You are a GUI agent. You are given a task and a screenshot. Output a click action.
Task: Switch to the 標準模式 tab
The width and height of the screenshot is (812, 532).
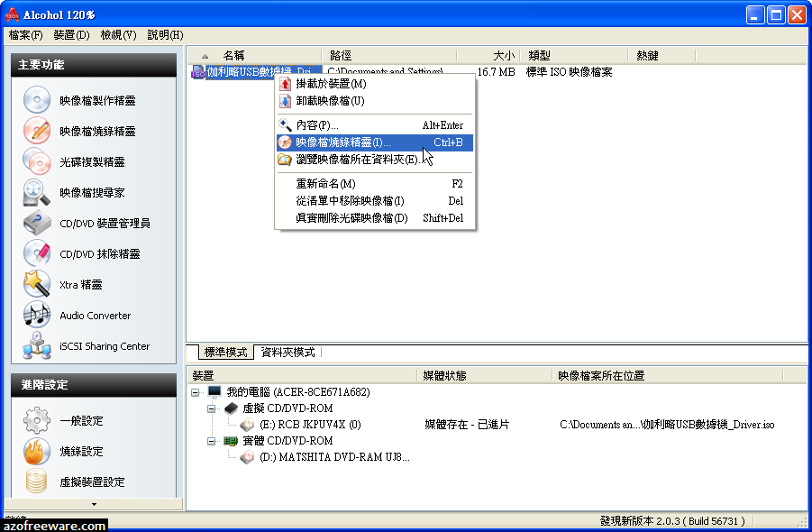(226, 353)
